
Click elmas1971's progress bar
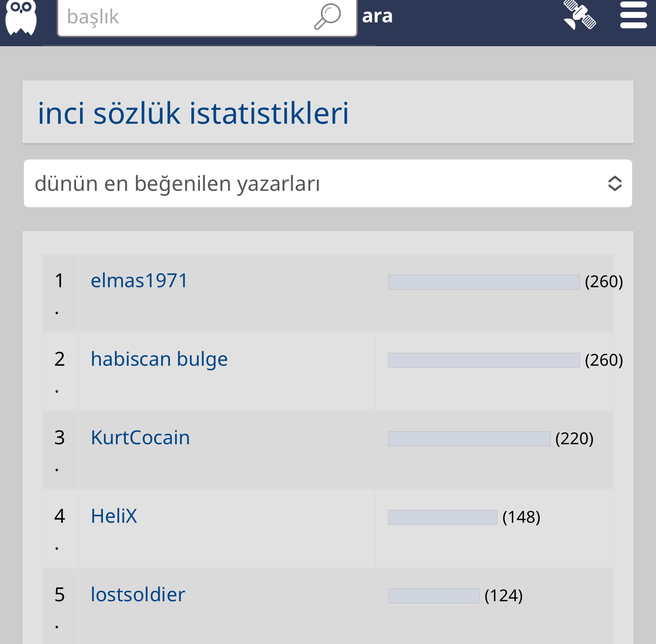pyautogui.click(x=484, y=282)
